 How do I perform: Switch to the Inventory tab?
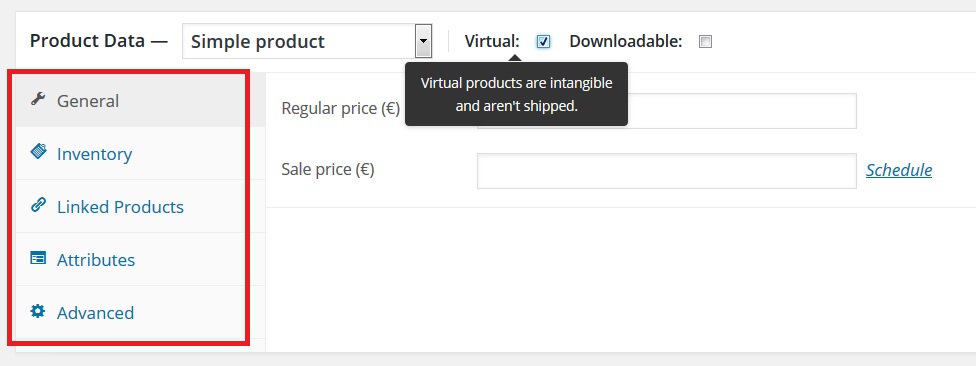95,154
